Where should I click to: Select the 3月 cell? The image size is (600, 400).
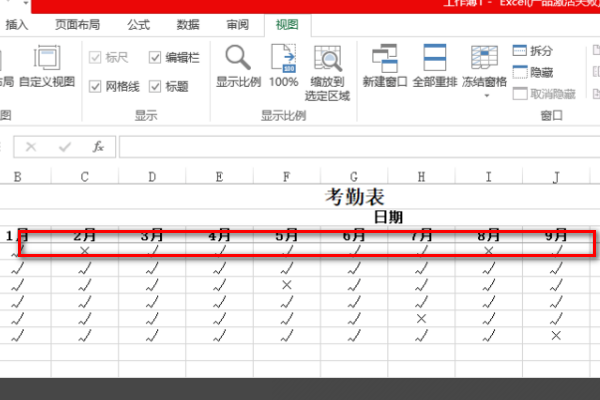click(152, 235)
